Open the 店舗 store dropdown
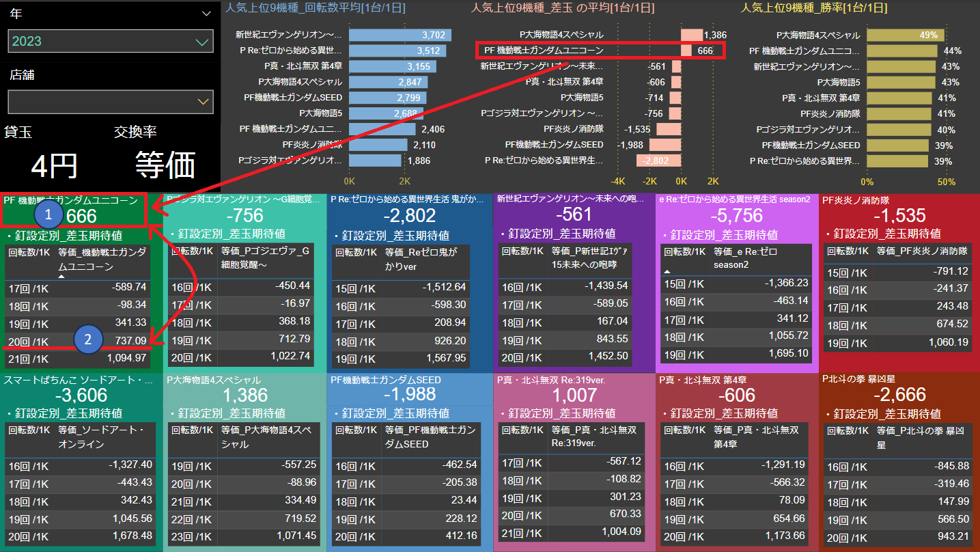The width and height of the screenshot is (980, 552). (x=202, y=102)
